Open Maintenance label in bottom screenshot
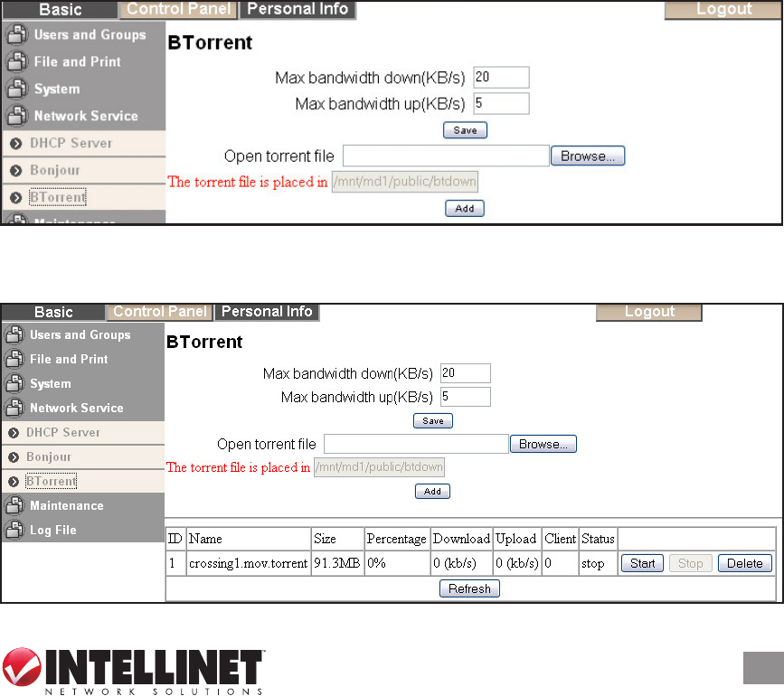The image size is (784, 696). coord(67,505)
